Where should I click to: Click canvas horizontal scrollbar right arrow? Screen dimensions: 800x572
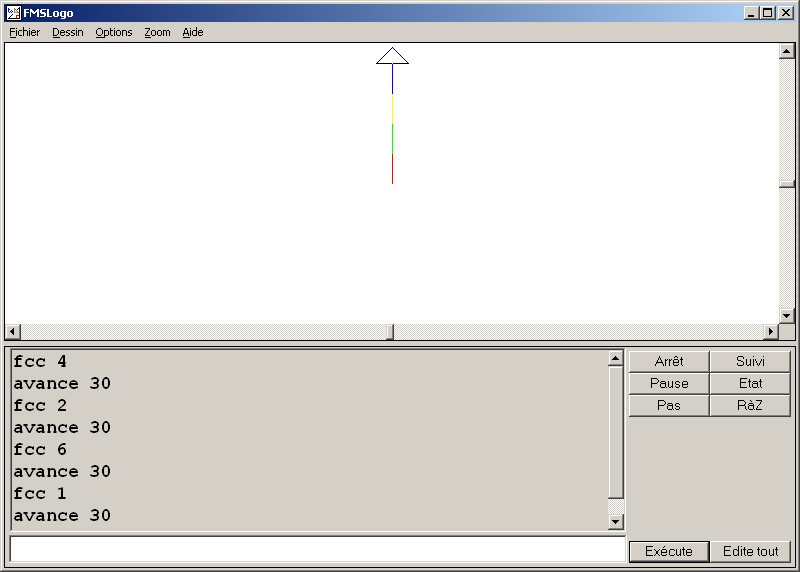[x=771, y=332]
